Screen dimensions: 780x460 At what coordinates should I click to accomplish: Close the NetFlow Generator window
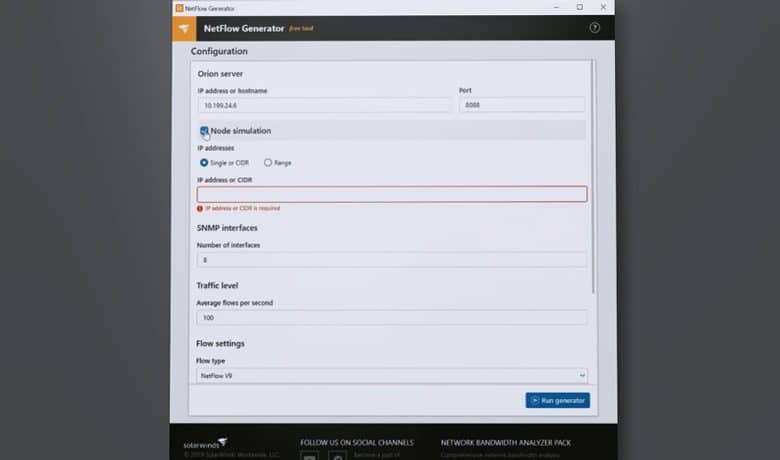pos(603,7)
